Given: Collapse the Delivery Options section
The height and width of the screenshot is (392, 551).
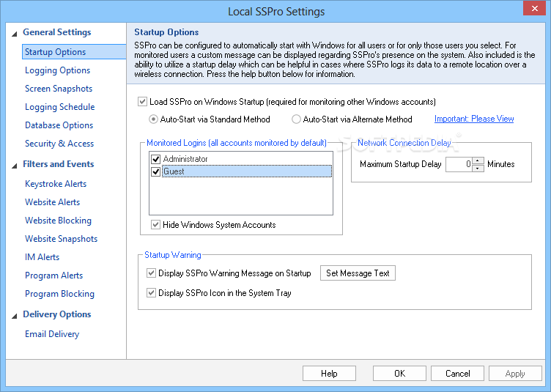Looking at the screenshot, I should point(15,316).
